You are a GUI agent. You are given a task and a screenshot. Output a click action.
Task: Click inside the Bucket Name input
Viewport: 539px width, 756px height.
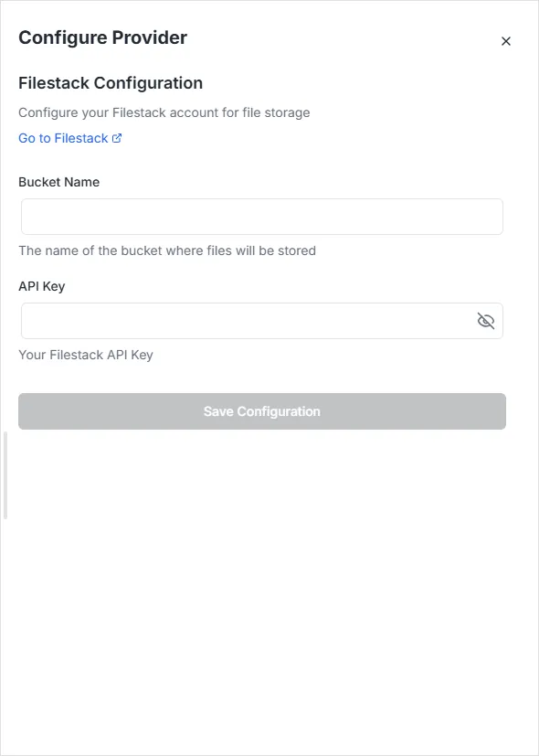(x=261, y=216)
